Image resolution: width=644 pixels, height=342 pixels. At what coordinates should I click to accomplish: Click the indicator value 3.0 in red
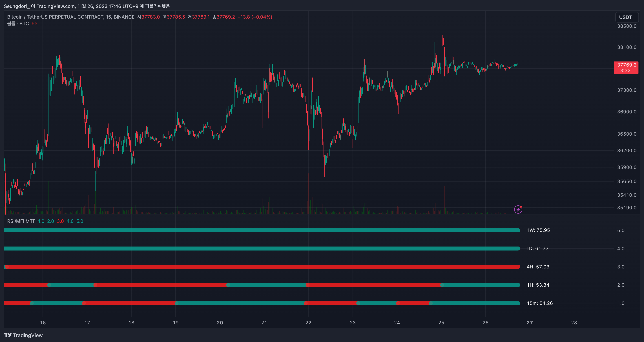(60, 221)
